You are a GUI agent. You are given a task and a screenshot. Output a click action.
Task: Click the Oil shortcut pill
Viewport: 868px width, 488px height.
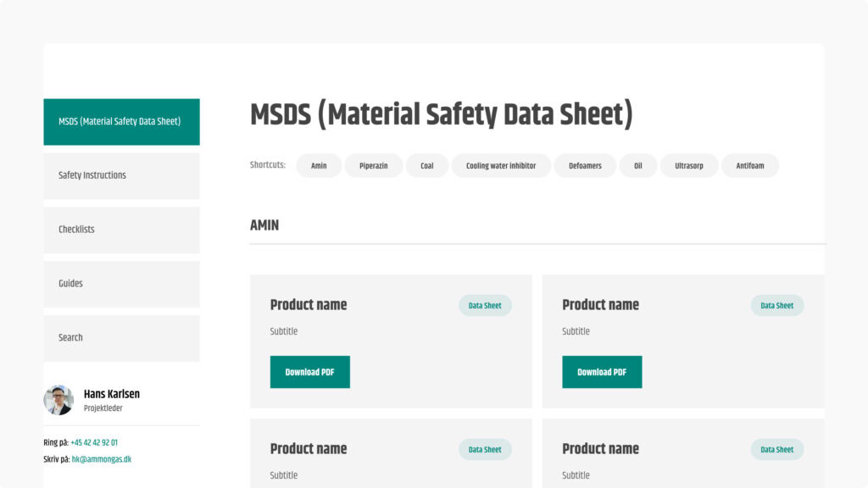coord(638,166)
